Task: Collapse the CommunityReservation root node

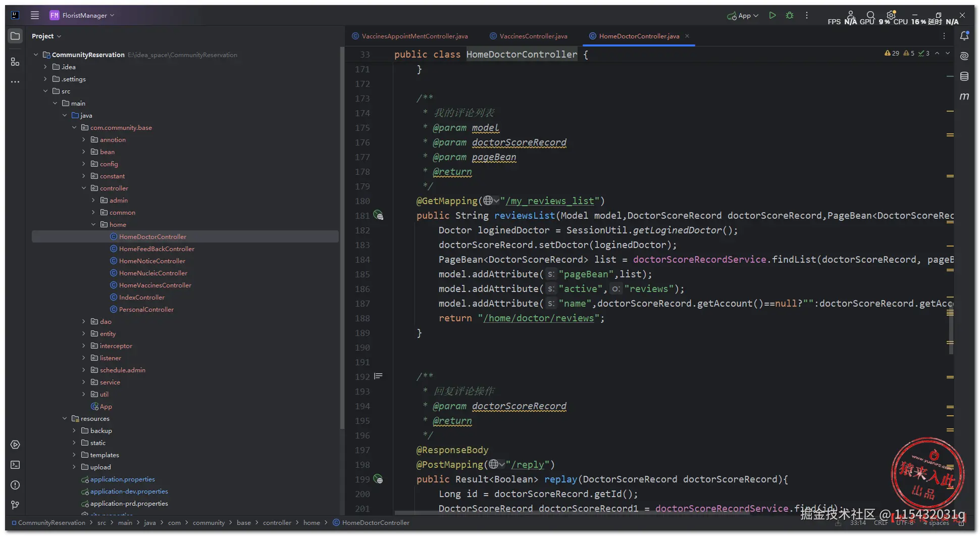Action: [36, 55]
